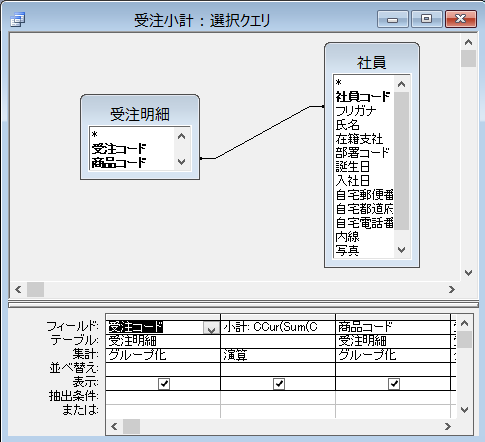The height and width of the screenshot is (442, 485).
Task: Click the design grid left scroll arrow
Action: click(114, 426)
